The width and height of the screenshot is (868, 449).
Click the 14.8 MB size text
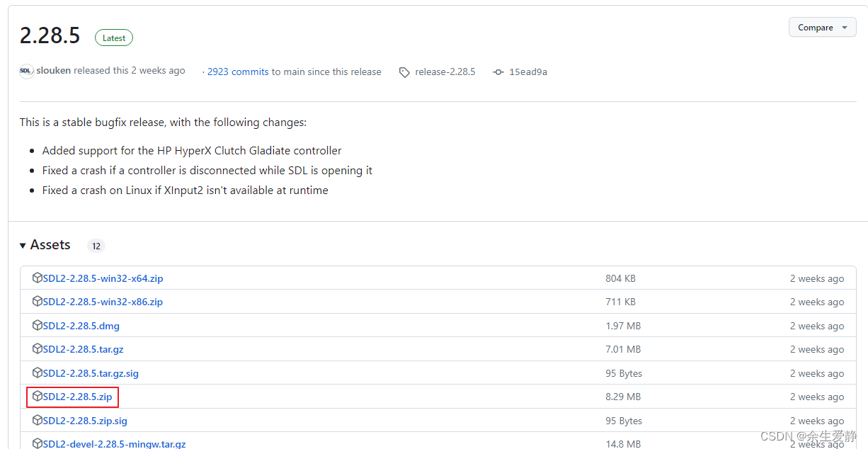[x=623, y=444]
